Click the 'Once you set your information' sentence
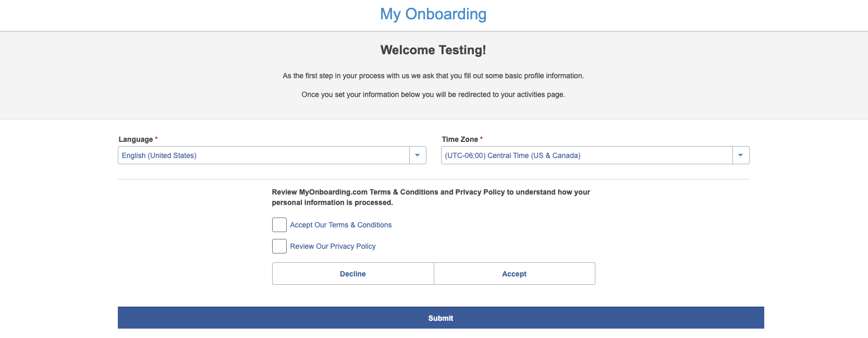This screenshot has width=868, height=338. coord(433,94)
